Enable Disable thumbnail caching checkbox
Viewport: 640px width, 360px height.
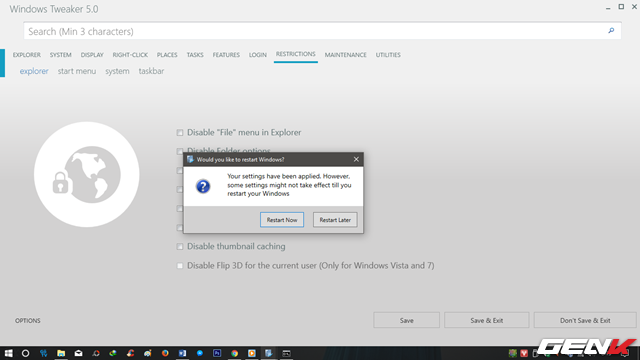point(180,247)
